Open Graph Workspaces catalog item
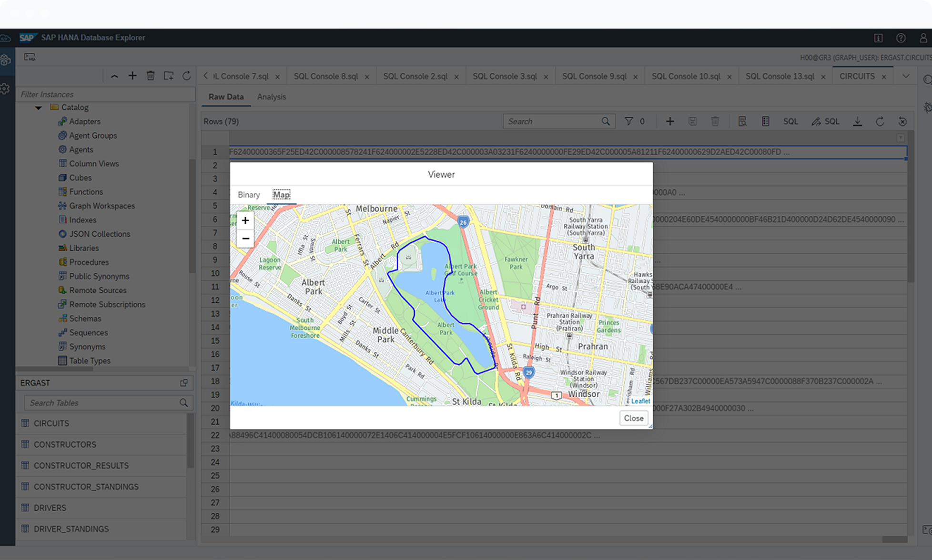Screen dimensions: 932x560 tap(102, 206)
